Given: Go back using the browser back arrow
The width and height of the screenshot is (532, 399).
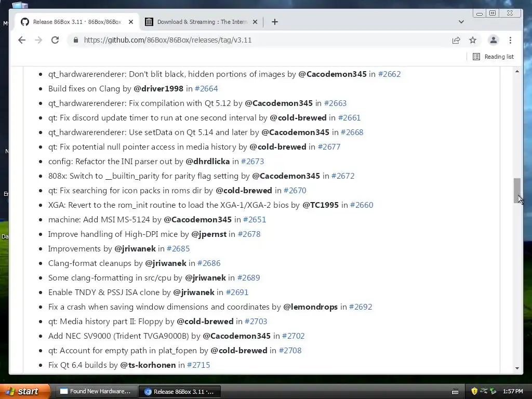Looking at the screenshot, I should [x=22, y=40].
